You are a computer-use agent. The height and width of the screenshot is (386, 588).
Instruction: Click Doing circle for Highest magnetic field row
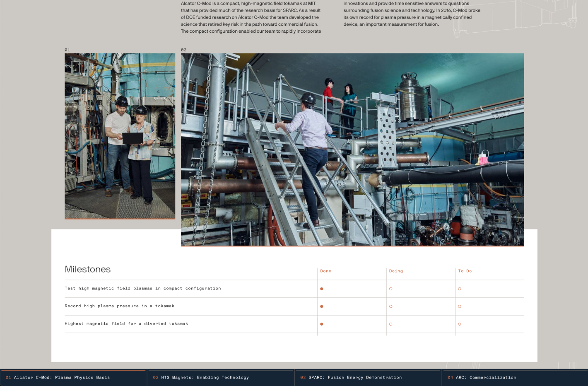coord(390,324)
